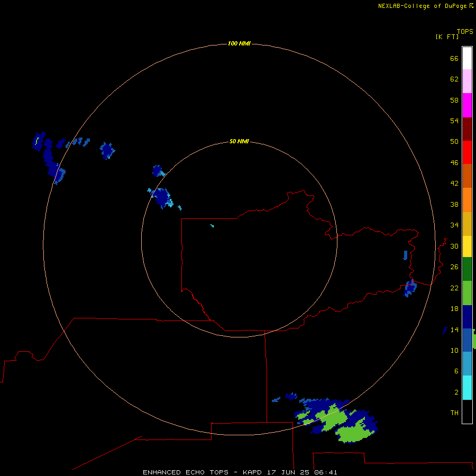Click the 'TOPS' legend title

tap(465, 32)
